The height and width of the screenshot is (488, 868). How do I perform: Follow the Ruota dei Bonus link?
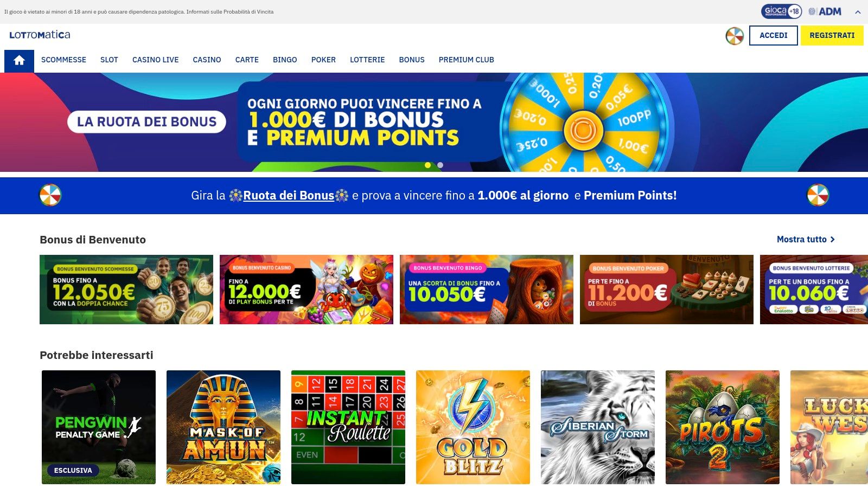click(289, 196)
